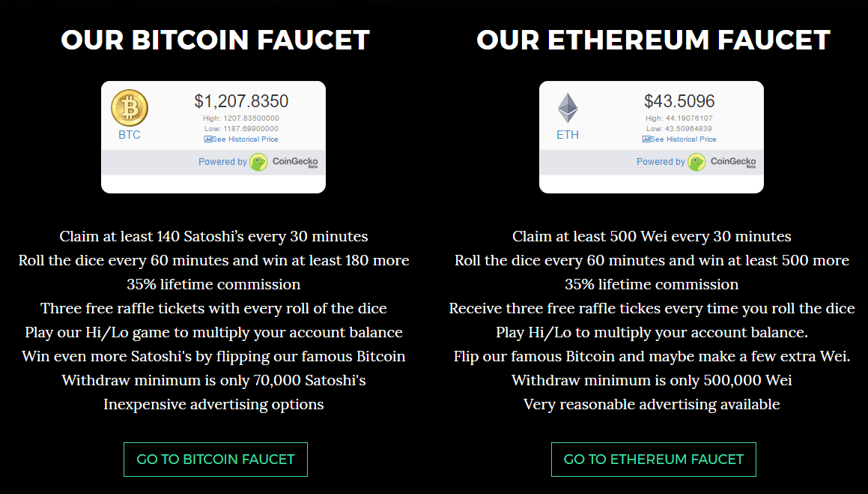Follow Powered by link in Ethereum widget
This screenshot has width=868, height=494.
(x=661, y=162)
